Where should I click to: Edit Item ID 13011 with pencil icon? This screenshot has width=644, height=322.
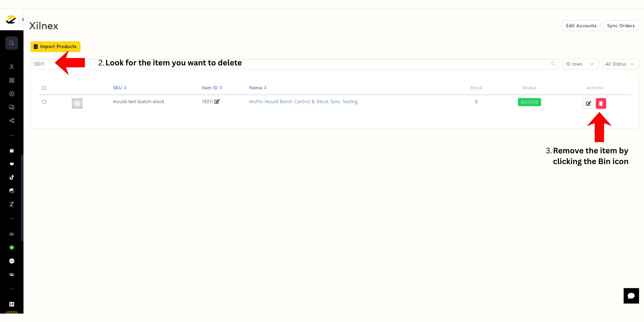tap(217, 102)
